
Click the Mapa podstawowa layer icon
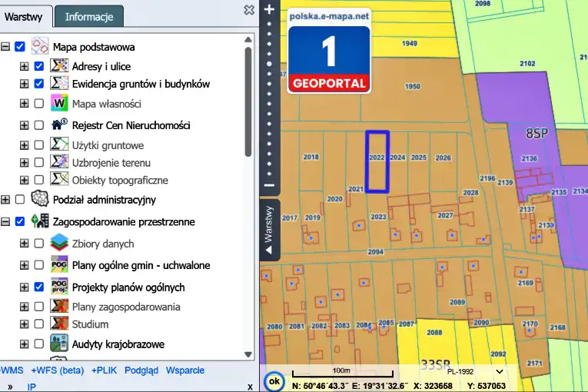(x=40, y=47)
